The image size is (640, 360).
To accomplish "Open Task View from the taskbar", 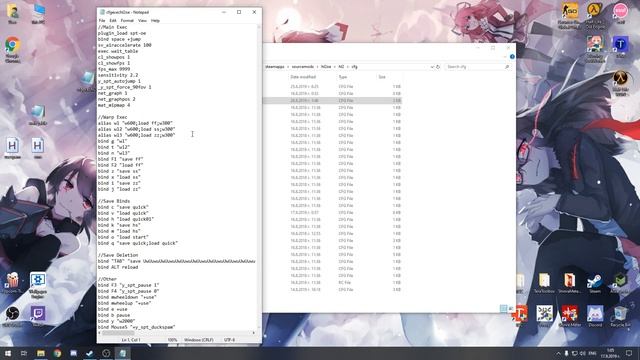I will click(24, 353).
